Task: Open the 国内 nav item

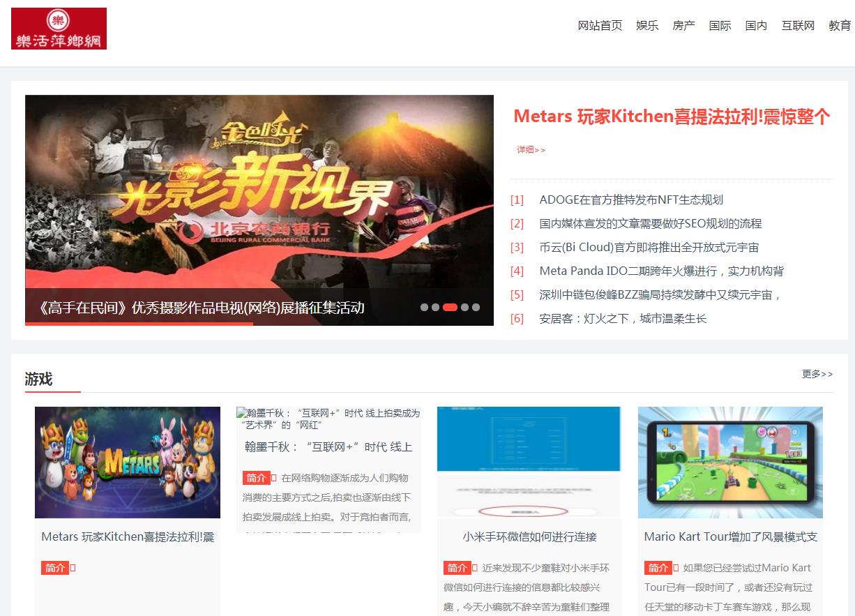Action: [756, 26]
